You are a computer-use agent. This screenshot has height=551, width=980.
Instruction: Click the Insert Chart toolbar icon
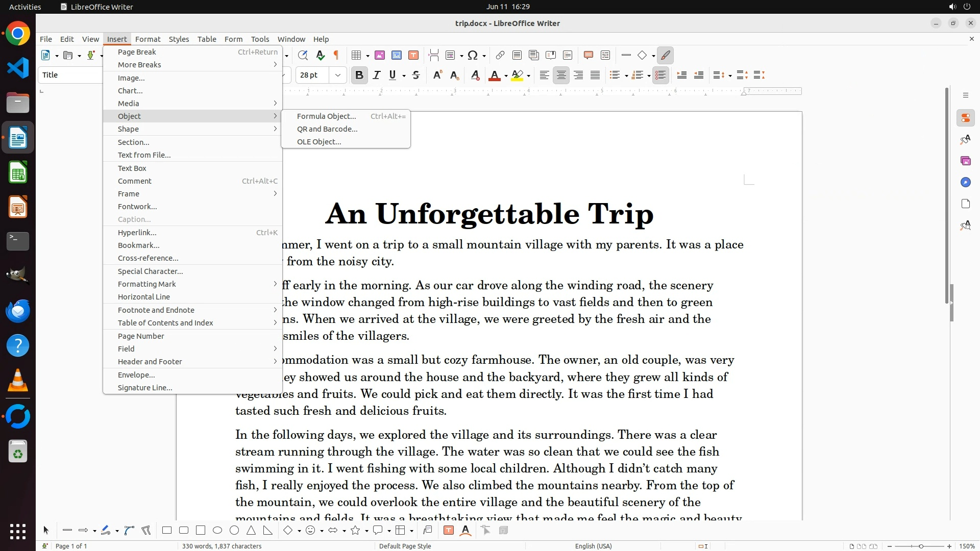(396, 55)
